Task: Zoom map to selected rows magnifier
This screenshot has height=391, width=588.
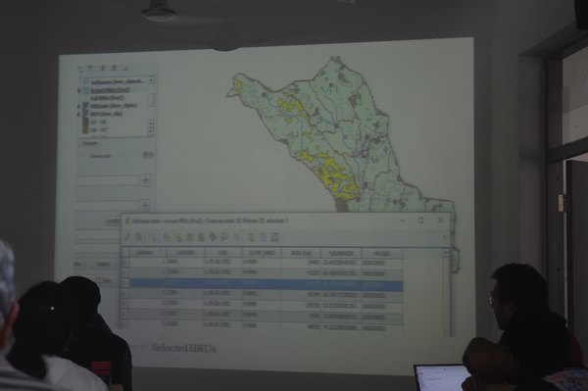Action: pos(224,237)
